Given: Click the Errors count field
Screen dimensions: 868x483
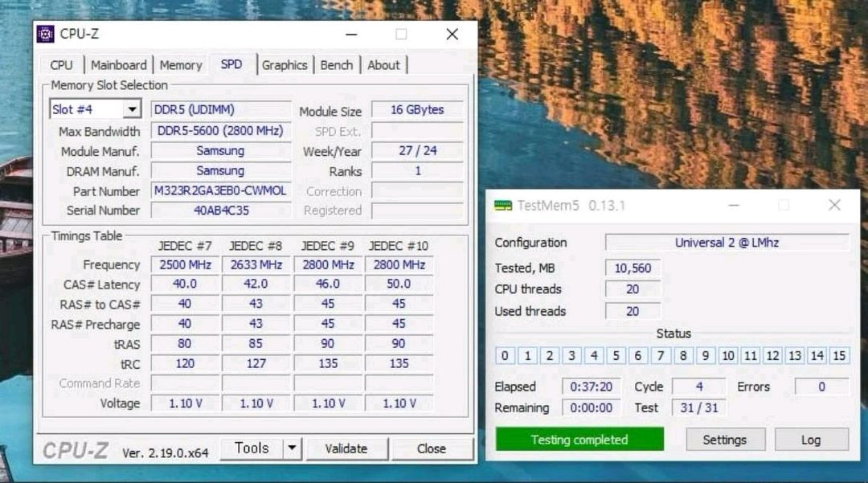Looking at the screenshot, I should pos(821,387).
